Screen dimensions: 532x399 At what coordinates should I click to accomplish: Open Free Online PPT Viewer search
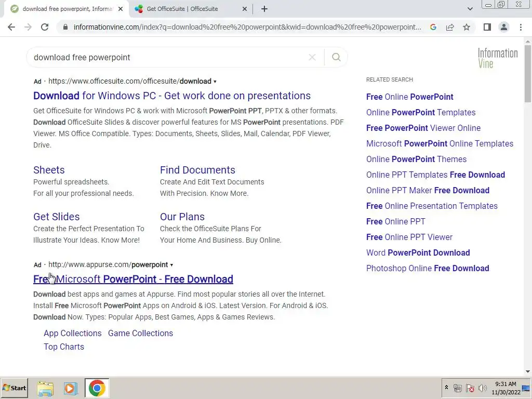pyautogui.click(x=409, y=237)
